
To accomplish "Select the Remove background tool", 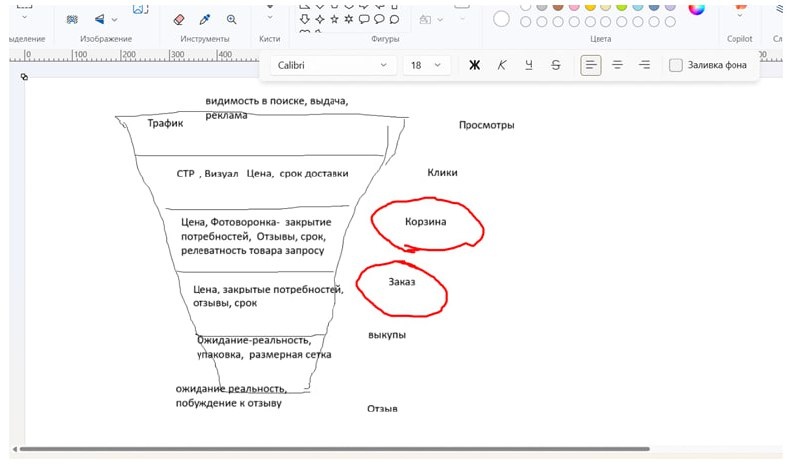I will pos(72,19).
